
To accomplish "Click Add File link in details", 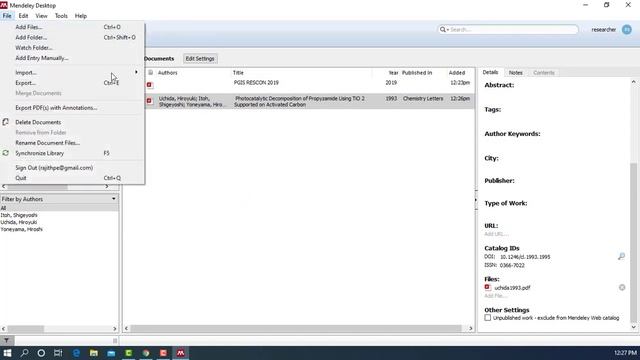I will coord(496,296).
